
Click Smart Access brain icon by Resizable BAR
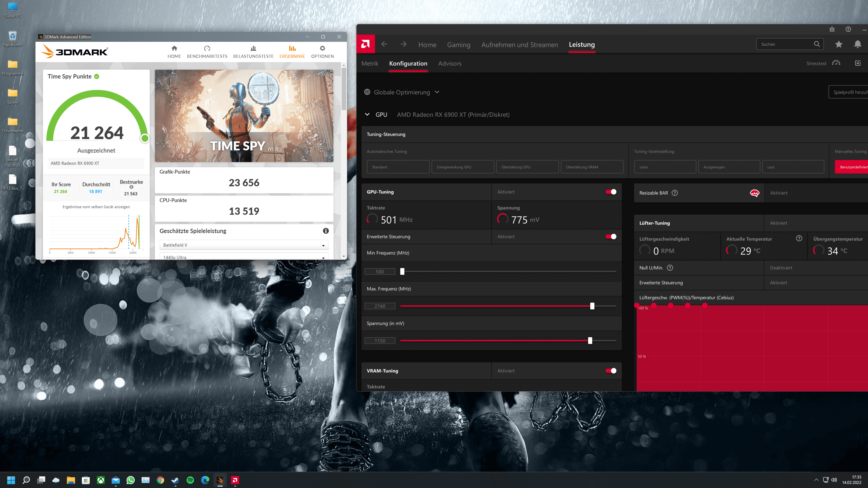[755, 193]
